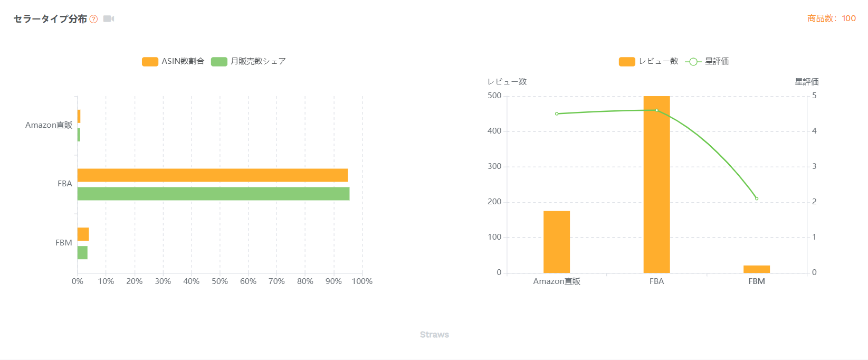Click the video tutorial camera icon
Screen dimensions: 868x360
click(109, 19)
